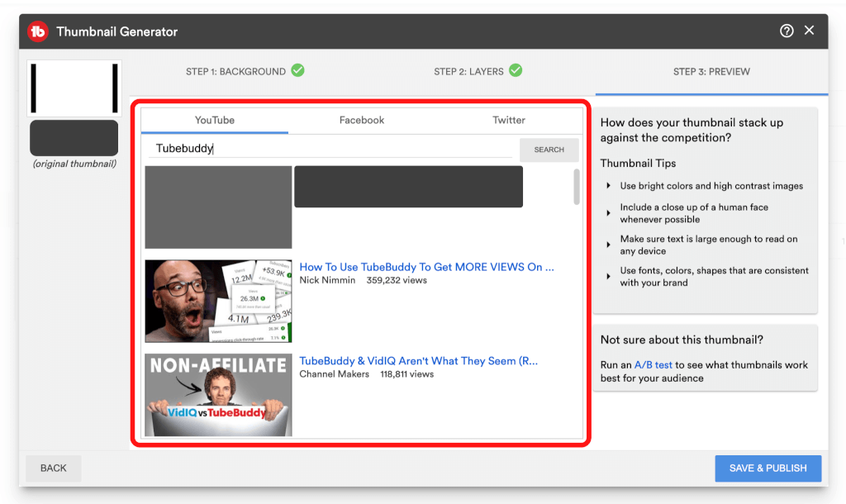Open the Nick Nimmin video title link
Image resolution: width=846 pixels, height=504 pixels.
coord(426,267)
